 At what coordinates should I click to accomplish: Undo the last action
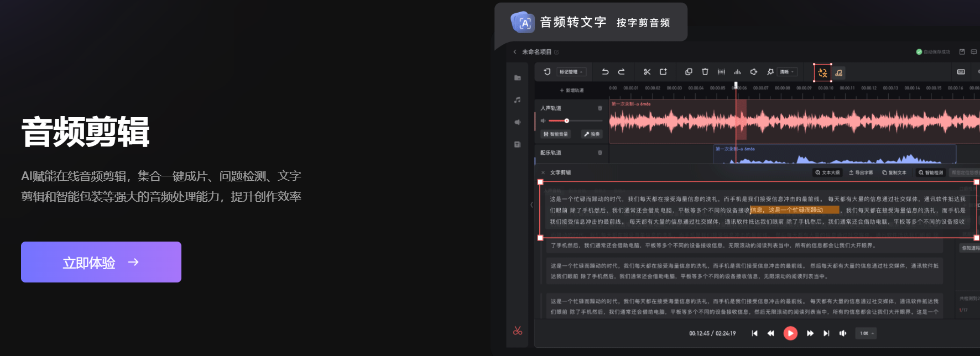point(605,72)
